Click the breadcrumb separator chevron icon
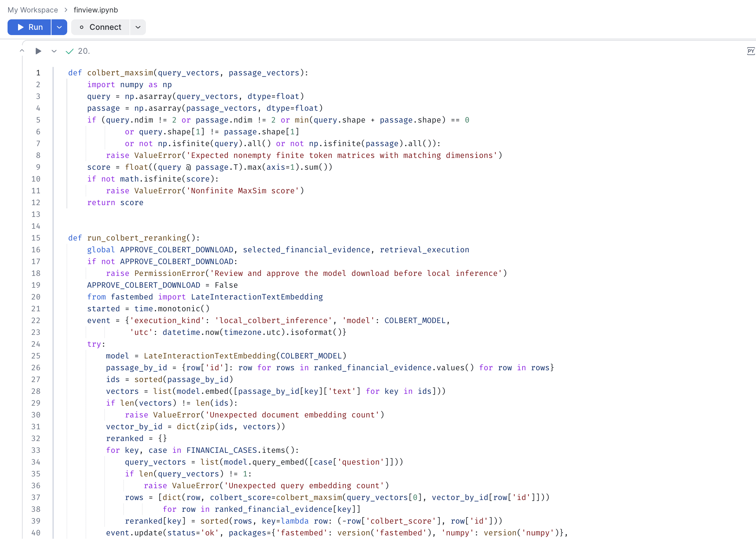 point(66,10)
